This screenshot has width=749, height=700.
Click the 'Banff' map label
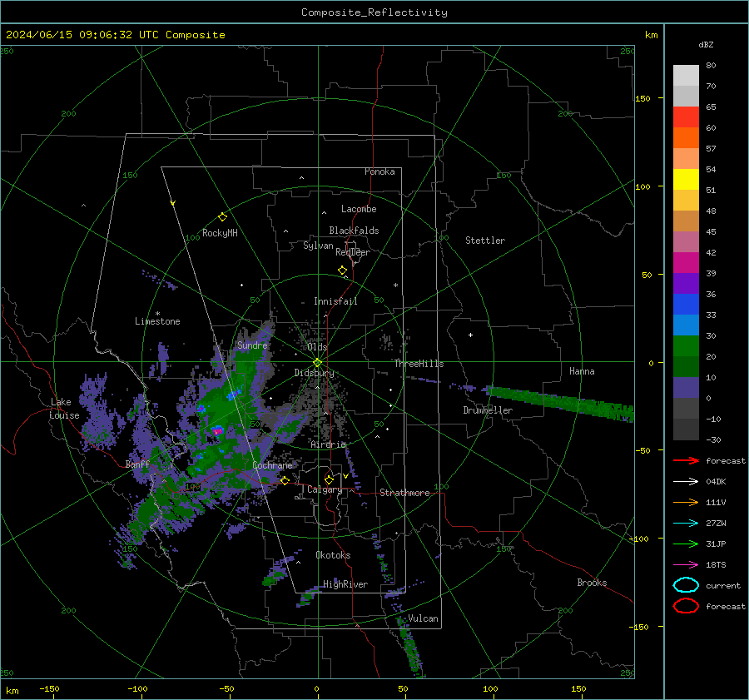[x=137, y=464]
